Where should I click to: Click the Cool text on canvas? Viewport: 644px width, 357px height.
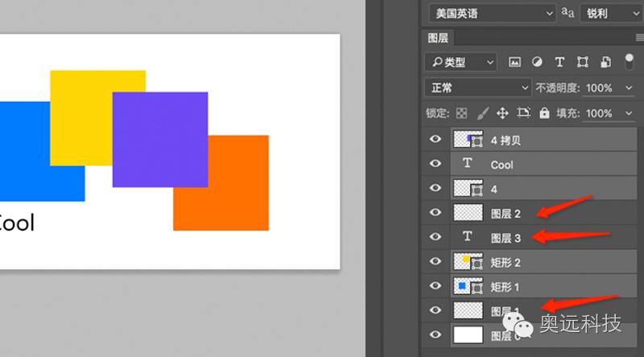pos(17,223)
